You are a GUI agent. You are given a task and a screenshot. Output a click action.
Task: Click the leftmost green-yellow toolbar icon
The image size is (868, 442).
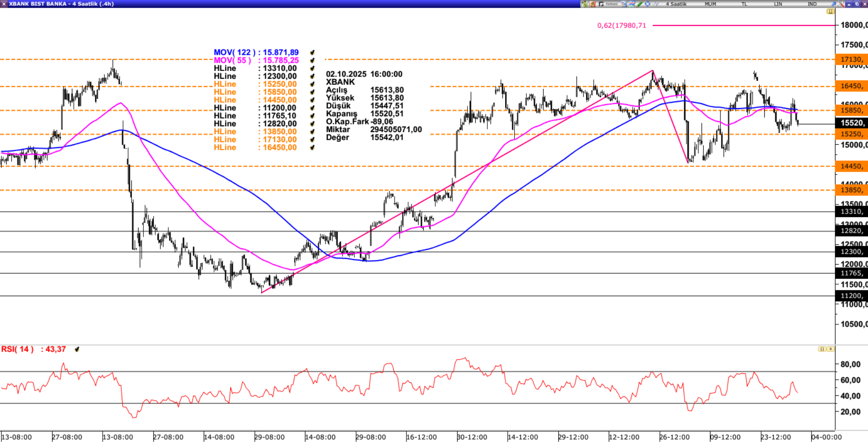(584, 4)
